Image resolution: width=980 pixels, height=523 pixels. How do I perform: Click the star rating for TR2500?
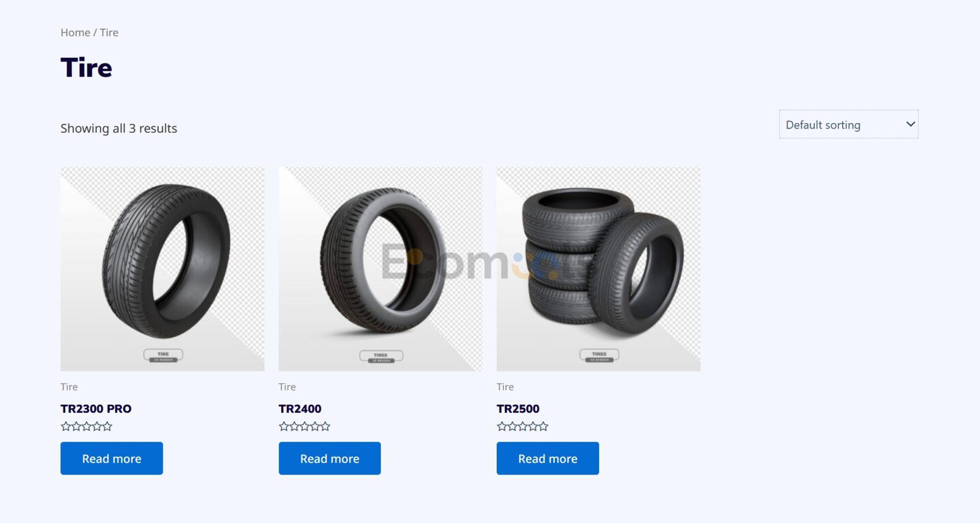point(523,426)
